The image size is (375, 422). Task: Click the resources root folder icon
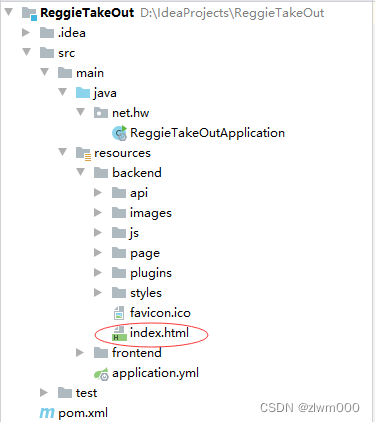pos(83,153)
